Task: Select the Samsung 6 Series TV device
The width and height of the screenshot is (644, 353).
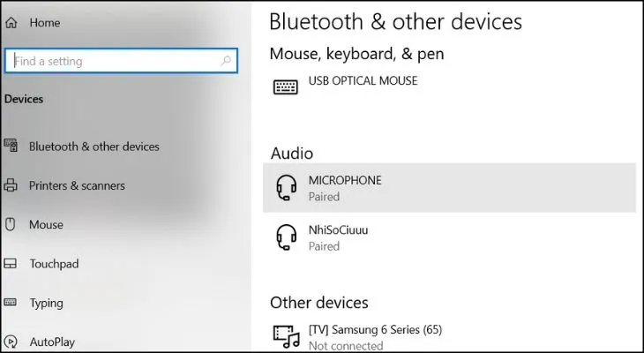Action: click(x=449, y=336)
